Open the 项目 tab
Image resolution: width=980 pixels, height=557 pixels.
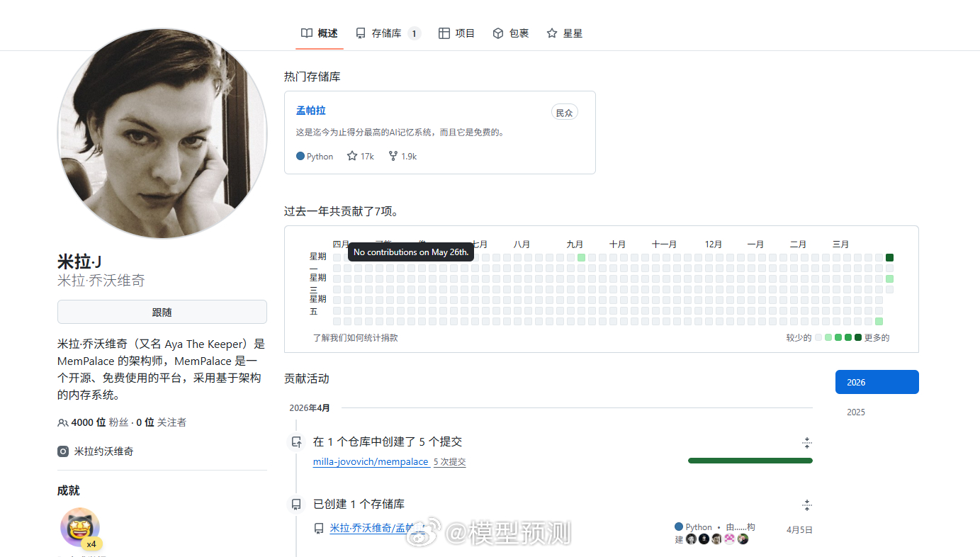(x=456, y=33)
